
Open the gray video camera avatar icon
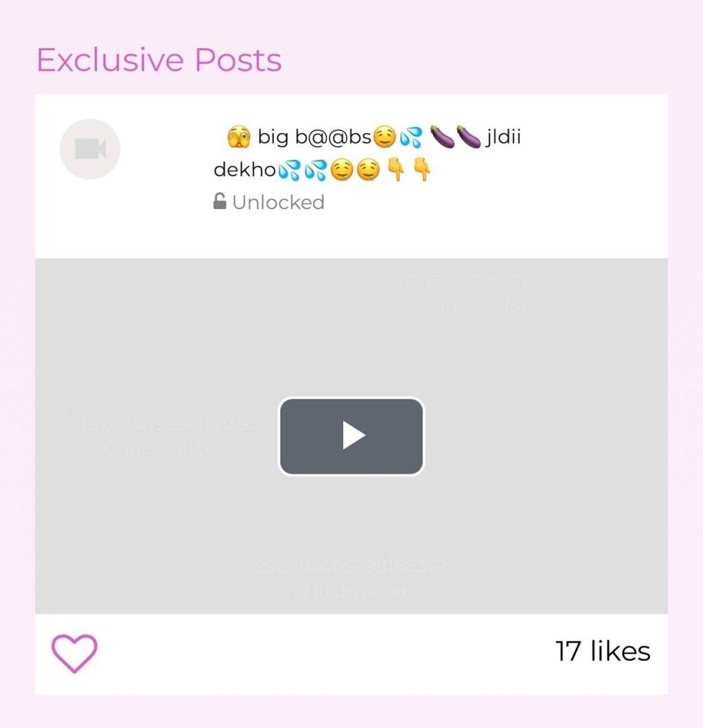[x=90, y=149]
